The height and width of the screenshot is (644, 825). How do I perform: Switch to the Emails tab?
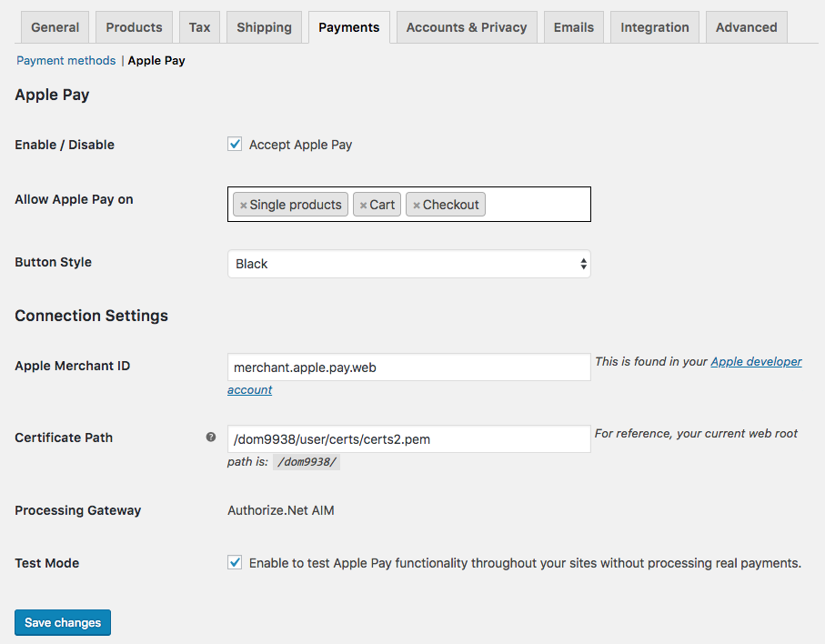(573, 27)
